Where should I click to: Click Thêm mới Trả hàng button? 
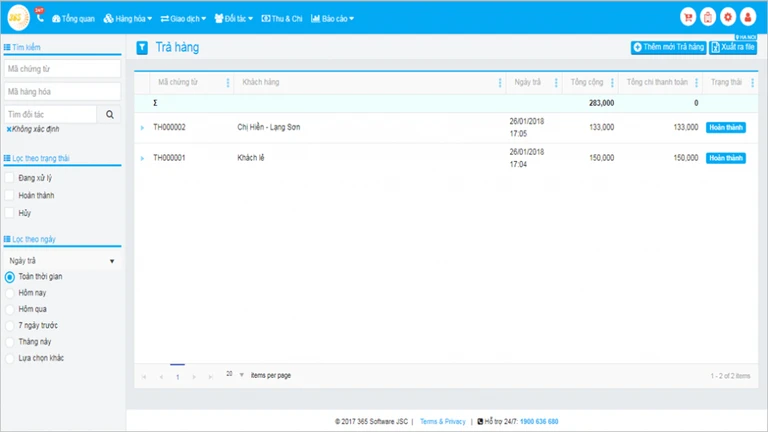pos(668,47)
